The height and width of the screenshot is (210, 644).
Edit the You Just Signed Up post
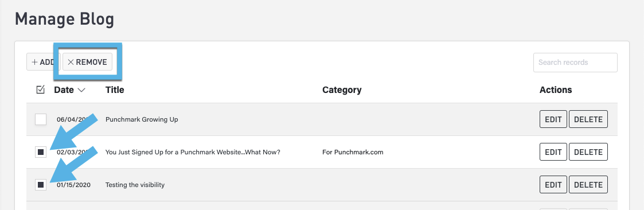(553, 152)
